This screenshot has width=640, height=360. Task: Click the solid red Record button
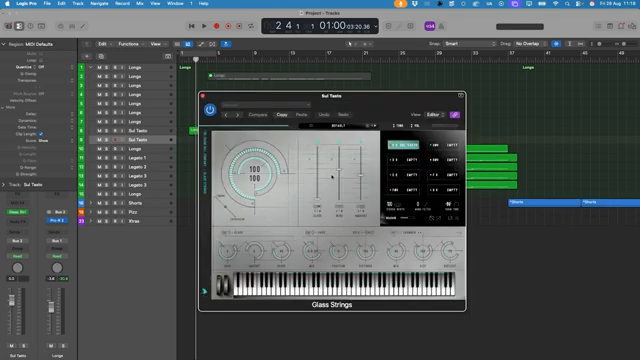click(217, 26)
